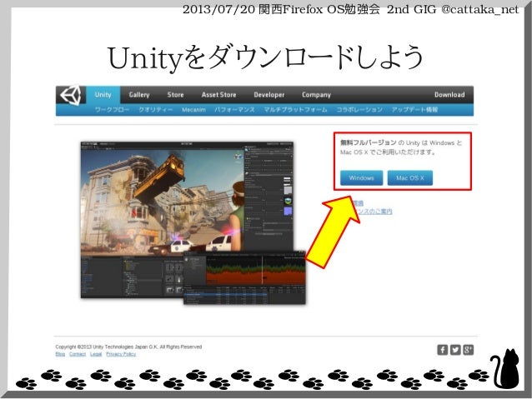Open the Contact footer link
The image size is (532, 399).
(x=78, y=354)
